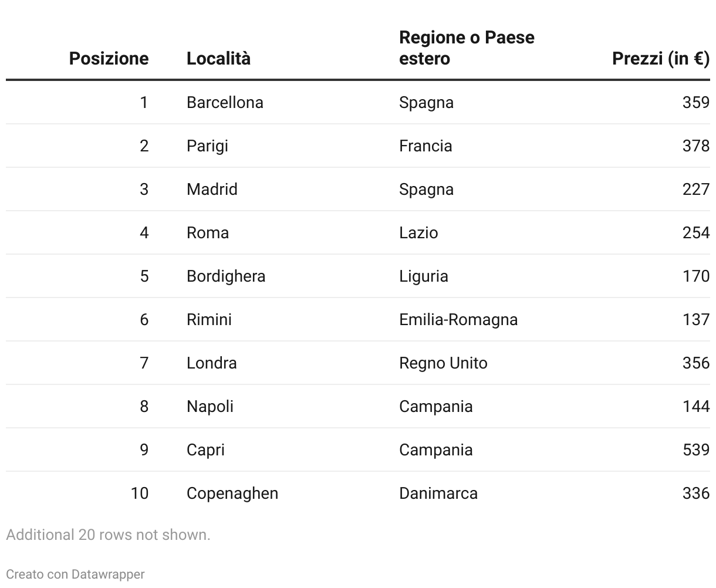
Task: Select the Copenaghen row
Action: pos(358,494)
